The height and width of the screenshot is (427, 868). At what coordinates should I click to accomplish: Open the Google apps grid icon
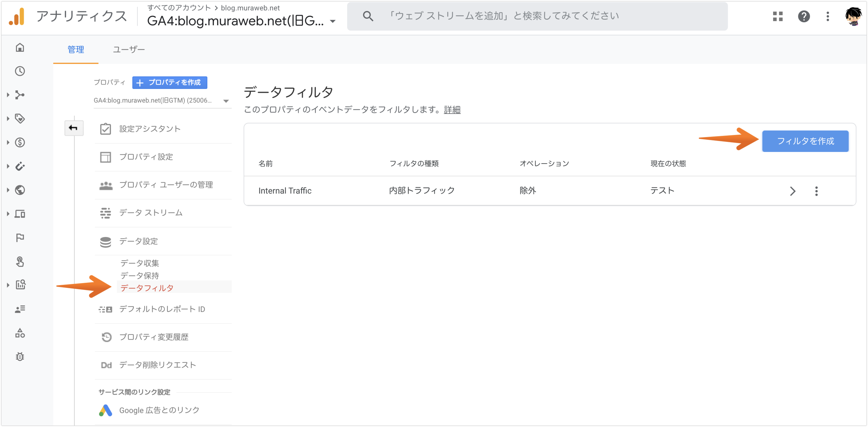(778, 16)
